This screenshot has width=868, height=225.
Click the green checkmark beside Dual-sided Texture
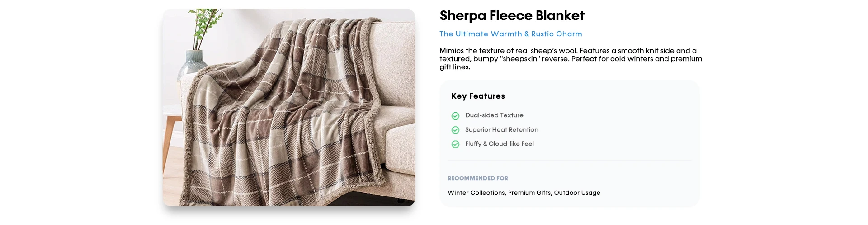click(455, 116)
